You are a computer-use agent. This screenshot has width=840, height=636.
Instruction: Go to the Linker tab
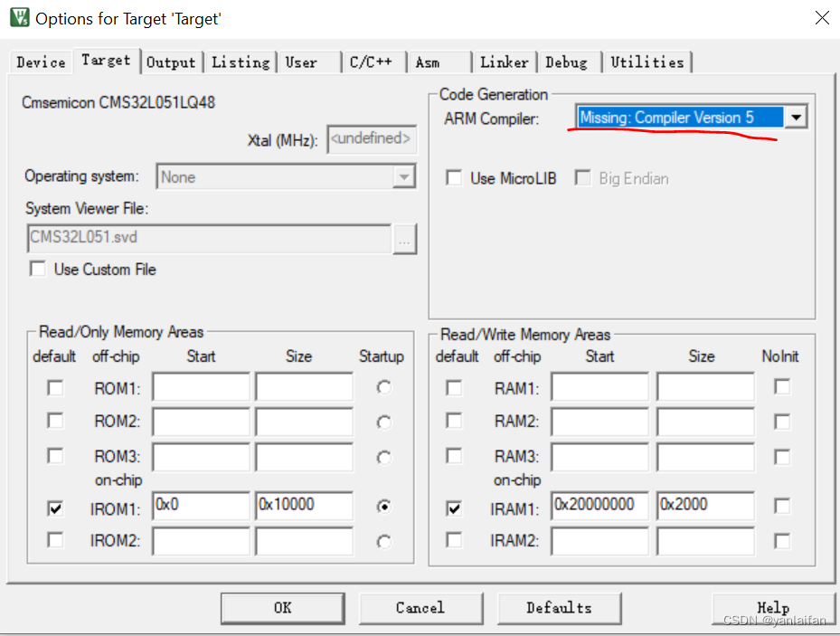504,62
